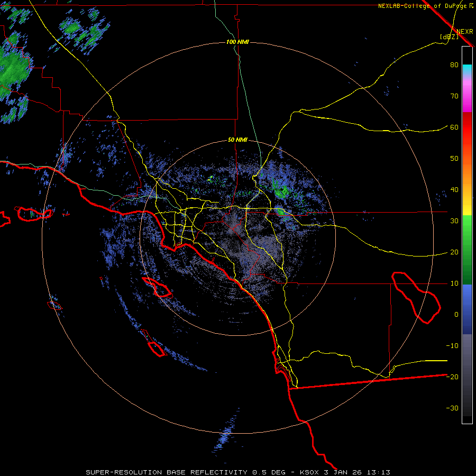The image size is (476, 476).
Task: Click the 50 value on the dBZ scale
Action: [x=454, y=159]
